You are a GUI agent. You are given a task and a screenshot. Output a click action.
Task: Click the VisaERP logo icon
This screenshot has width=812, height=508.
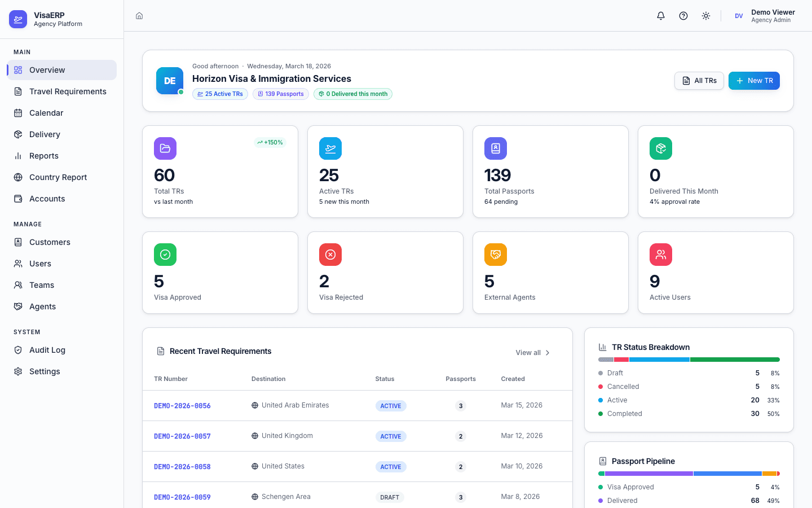click(17, 19)
